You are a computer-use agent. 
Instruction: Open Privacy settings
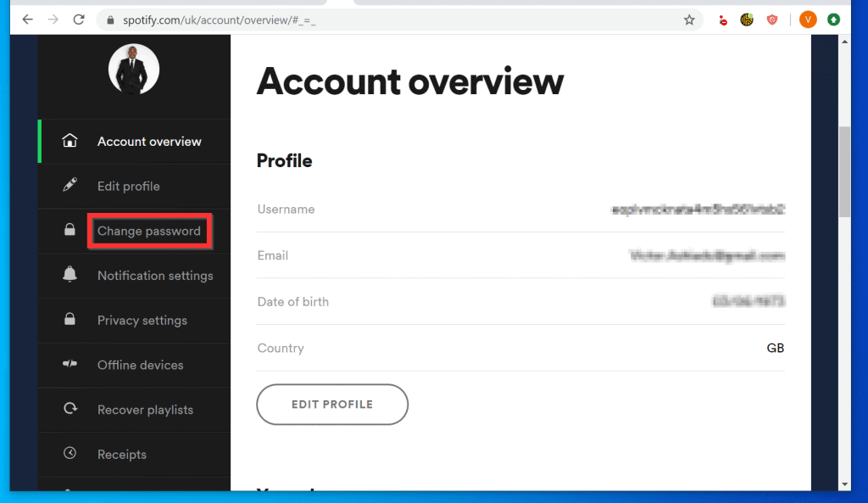pos(134,320)
